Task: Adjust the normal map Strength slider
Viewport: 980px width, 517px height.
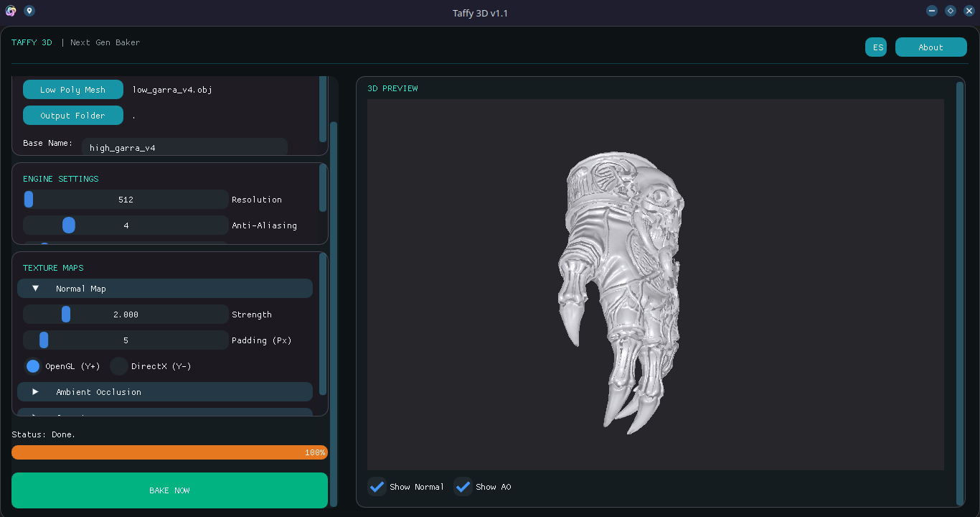Action: [x=126, y=315]
